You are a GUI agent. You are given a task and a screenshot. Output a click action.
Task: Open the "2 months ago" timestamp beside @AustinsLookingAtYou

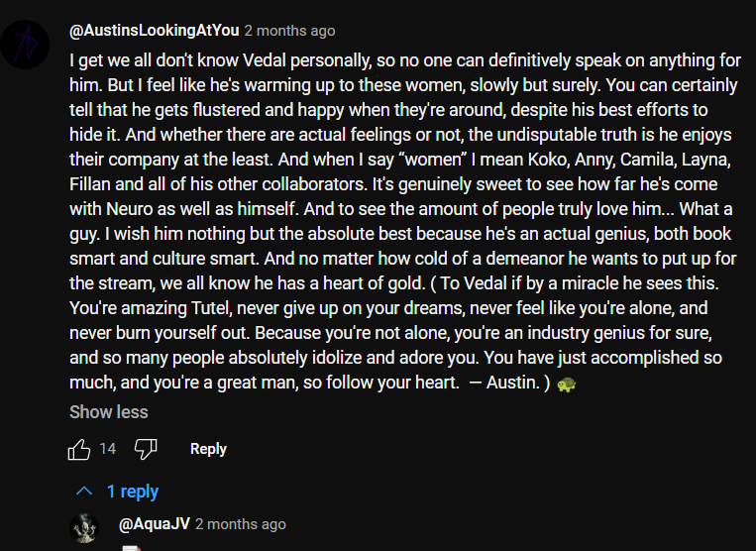[x=289, y=31]
